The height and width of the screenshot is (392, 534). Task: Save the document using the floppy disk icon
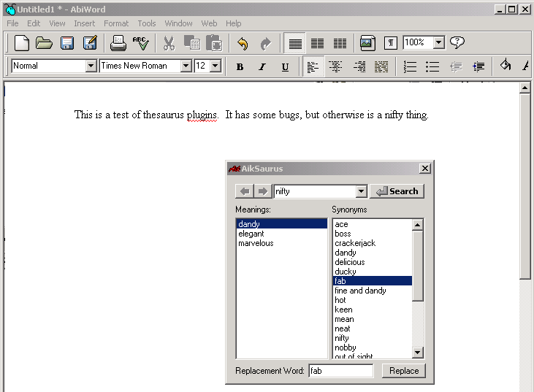66,43
